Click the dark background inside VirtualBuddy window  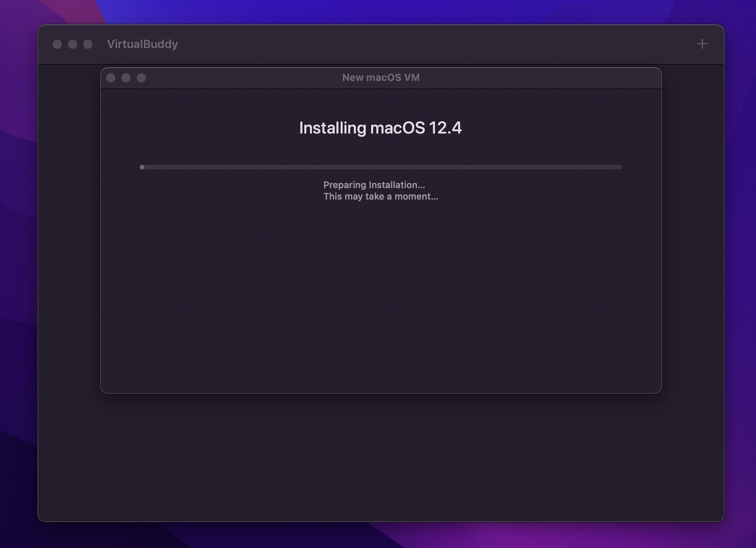tap(71, 295)
